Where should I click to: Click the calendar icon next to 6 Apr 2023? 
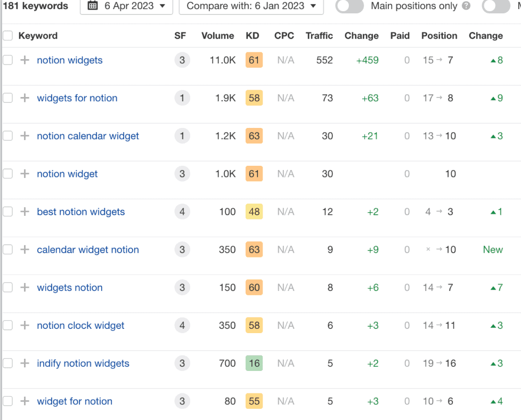pyautogui.click(x=93, y=6)
